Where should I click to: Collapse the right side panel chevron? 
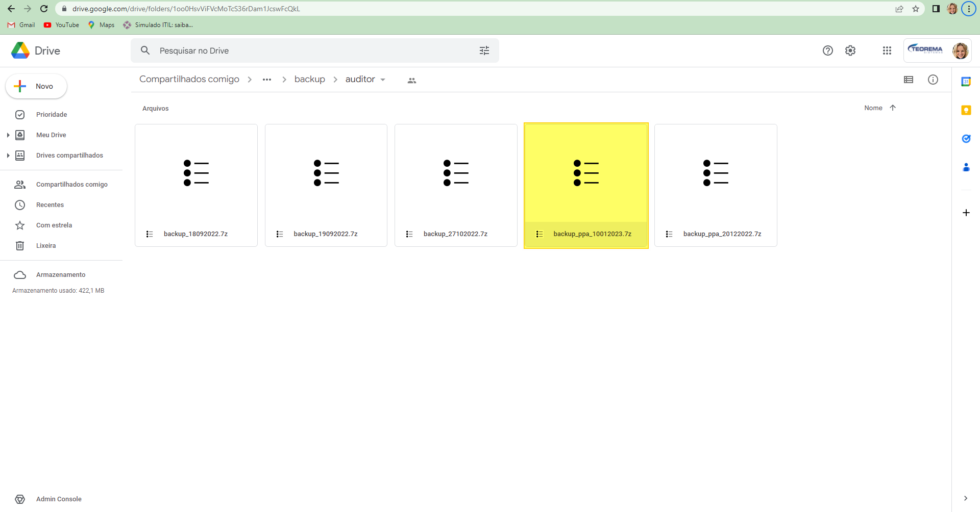(x=966, y=498)
